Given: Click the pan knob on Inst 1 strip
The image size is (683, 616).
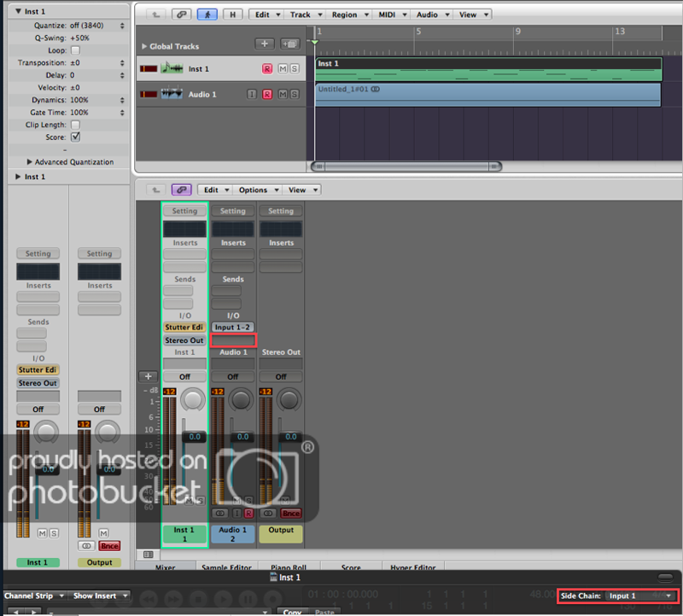Looking at the screenshot, I should (195, 399).
